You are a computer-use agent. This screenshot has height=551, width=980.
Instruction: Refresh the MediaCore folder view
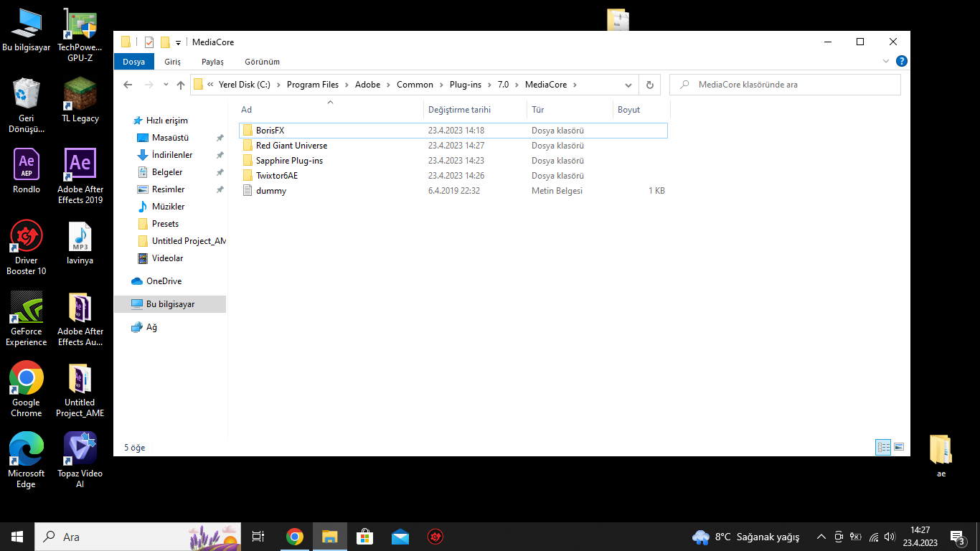click(649, 85)
